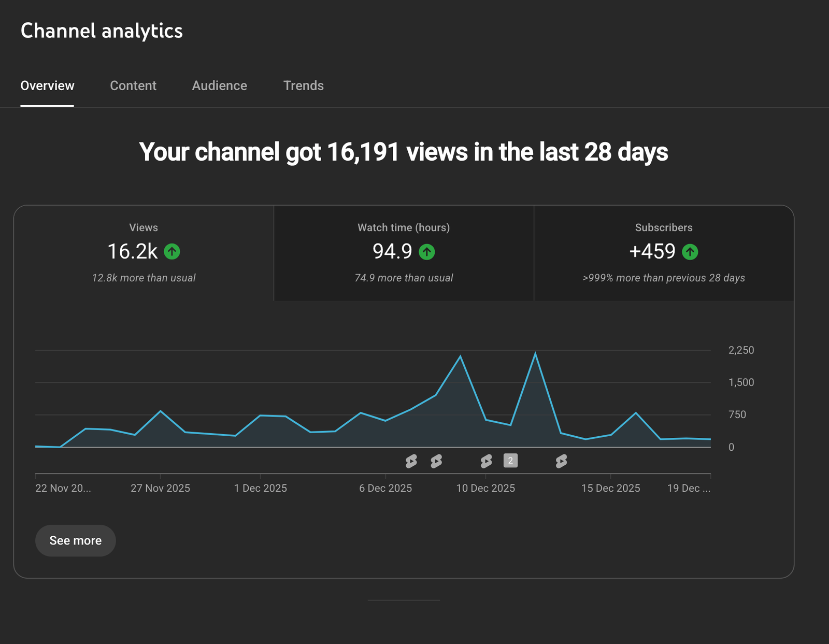The image size is (829, 644).
Task: Click the Shorts marker just left of the '2' badge
Action: (486, 461)
